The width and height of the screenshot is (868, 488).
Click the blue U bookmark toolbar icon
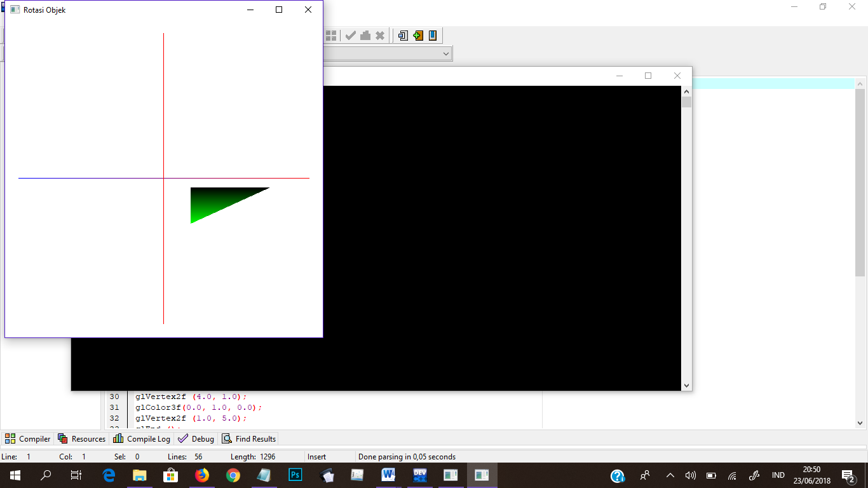coord(432,35)
